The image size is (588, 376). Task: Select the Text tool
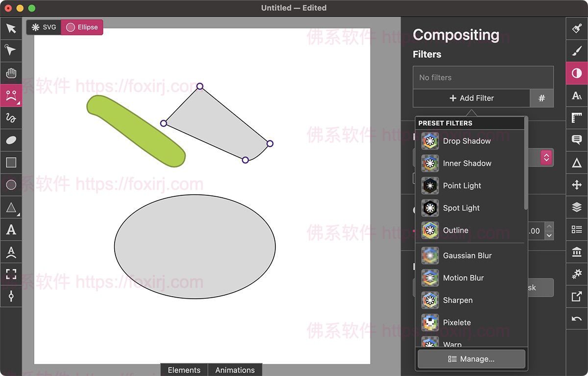tap(11, 230)
